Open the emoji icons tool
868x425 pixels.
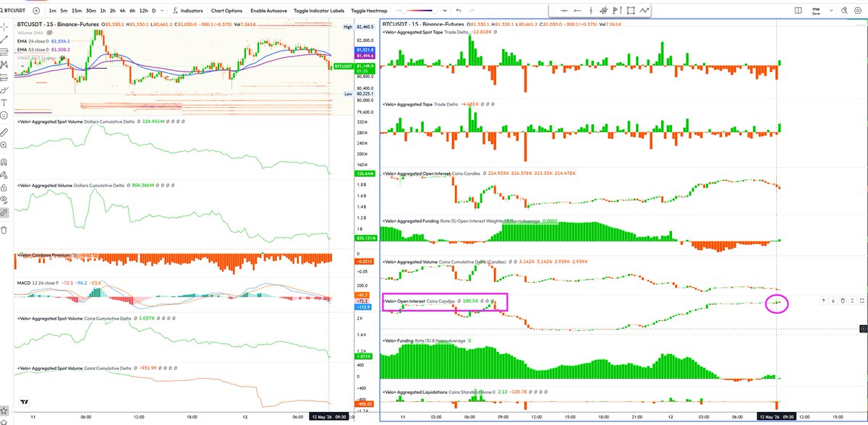click(x=4, y=116)
